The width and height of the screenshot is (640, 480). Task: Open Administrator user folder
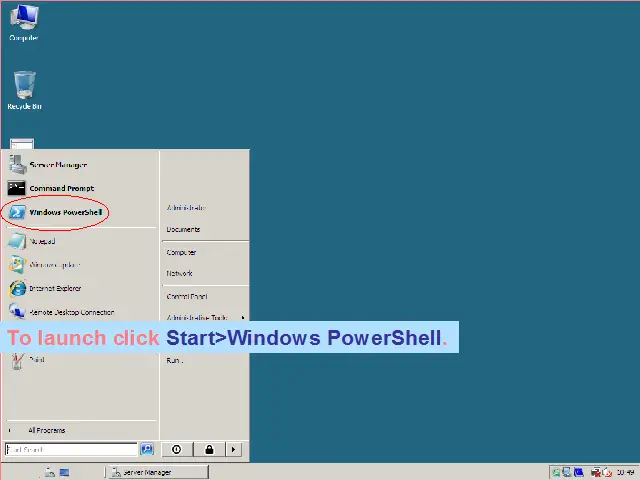tap(186, 208)
